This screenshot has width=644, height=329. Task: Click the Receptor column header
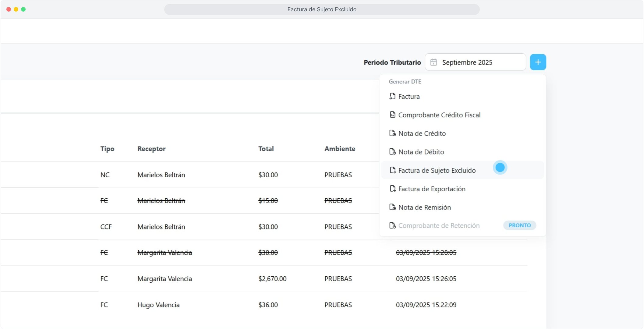coord(151,149)
